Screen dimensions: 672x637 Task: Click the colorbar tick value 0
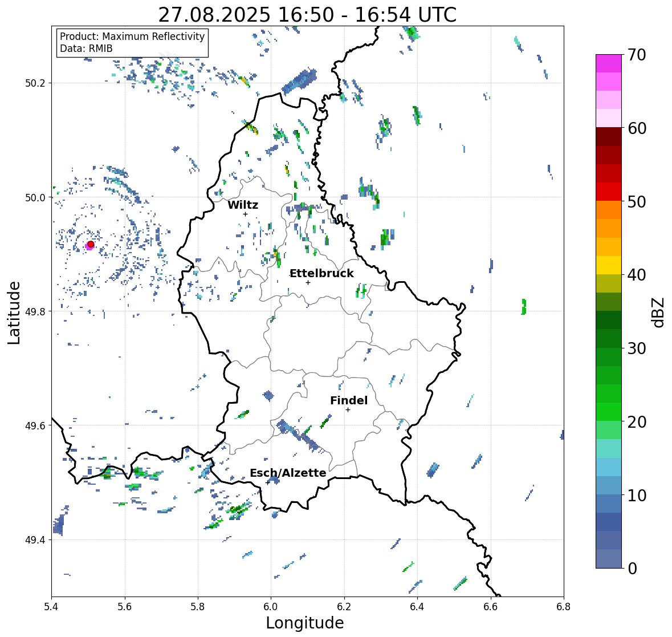(x=632, y=569)
